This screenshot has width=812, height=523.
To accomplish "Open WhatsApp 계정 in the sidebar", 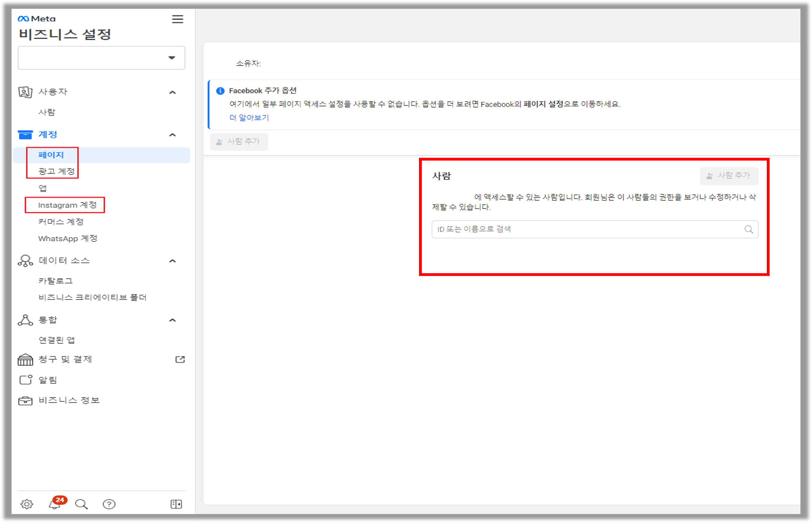I will (68, 239).
